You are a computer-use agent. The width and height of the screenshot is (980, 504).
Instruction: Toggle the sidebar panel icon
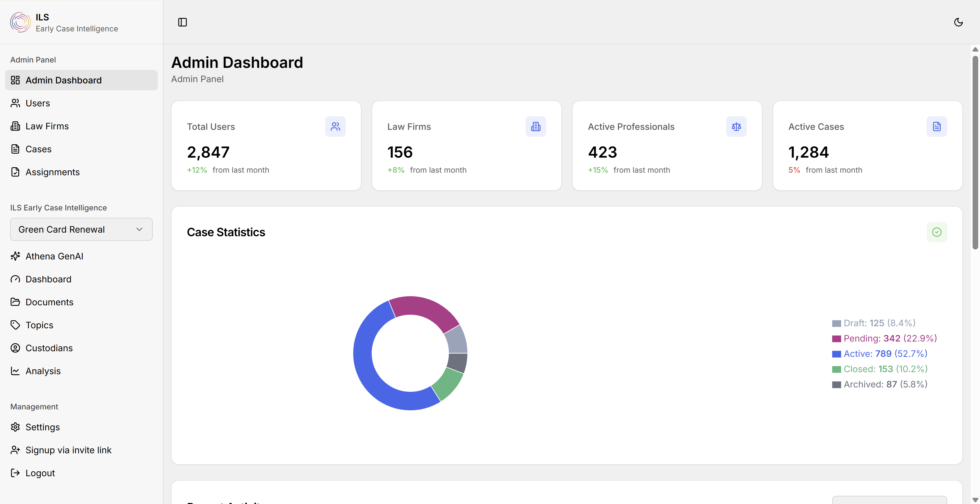tap(182, 22)
